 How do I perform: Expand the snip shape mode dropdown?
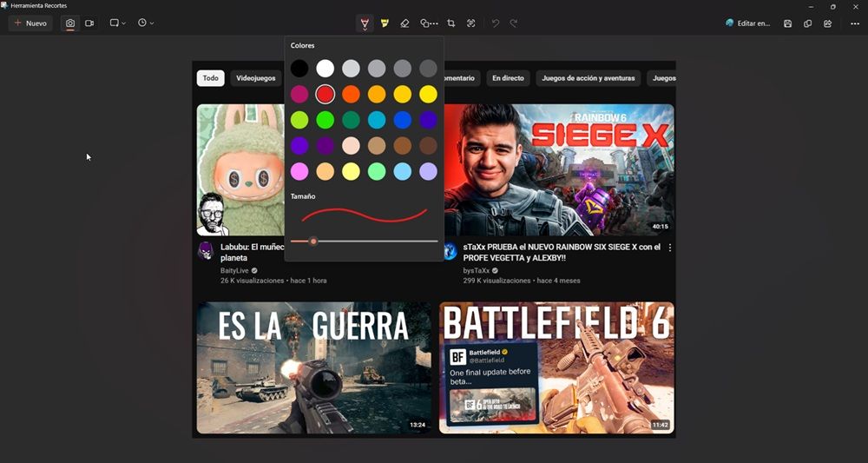[x=117, y=23]
